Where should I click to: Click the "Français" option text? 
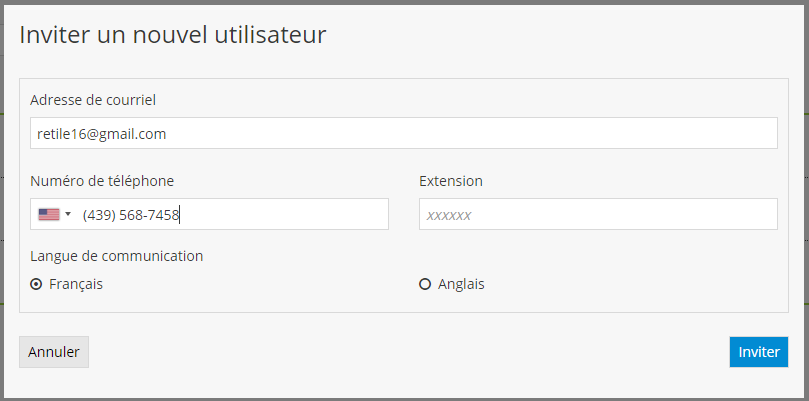76,284
